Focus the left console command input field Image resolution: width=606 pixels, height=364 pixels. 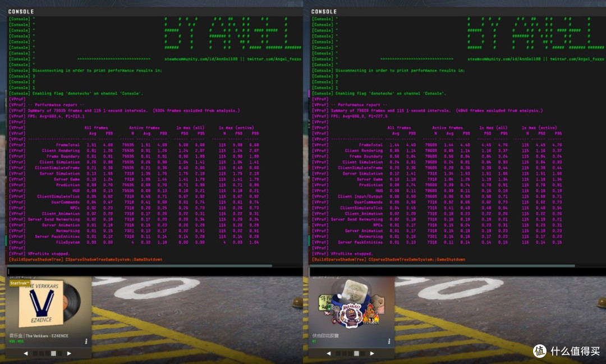coord(155,271)
